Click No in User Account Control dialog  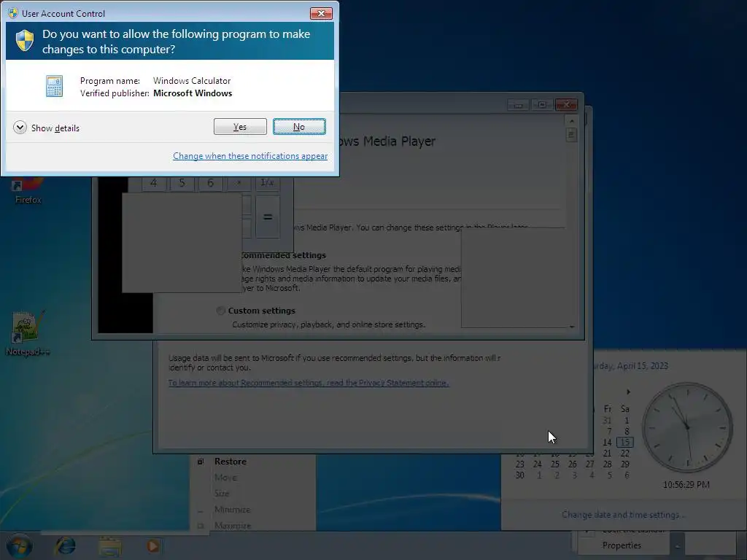click(x=299, y=127)
